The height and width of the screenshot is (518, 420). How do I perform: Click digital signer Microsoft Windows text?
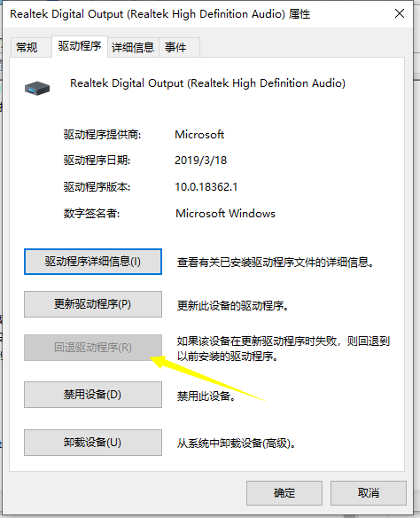click(x=225, y=214)
